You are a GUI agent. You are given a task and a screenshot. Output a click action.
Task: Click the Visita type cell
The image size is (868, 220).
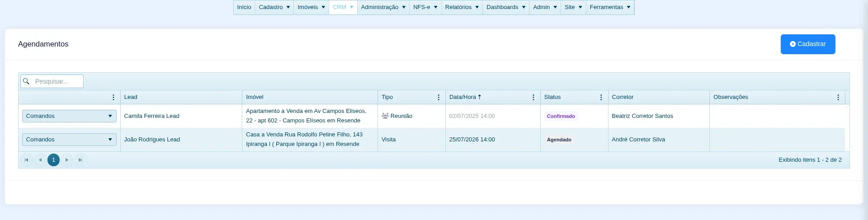[x=411, y=140]
